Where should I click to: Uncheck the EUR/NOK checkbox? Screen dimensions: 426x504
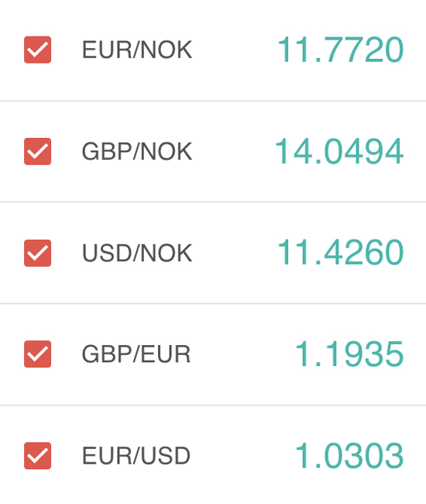[37, 50]
